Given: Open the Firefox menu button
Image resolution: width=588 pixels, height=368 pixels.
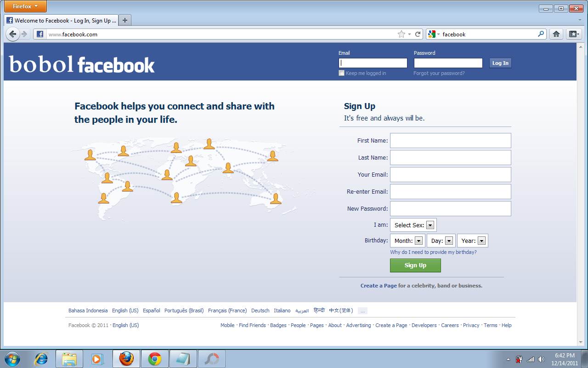Looking at the screenshot, I should (25, 6).
